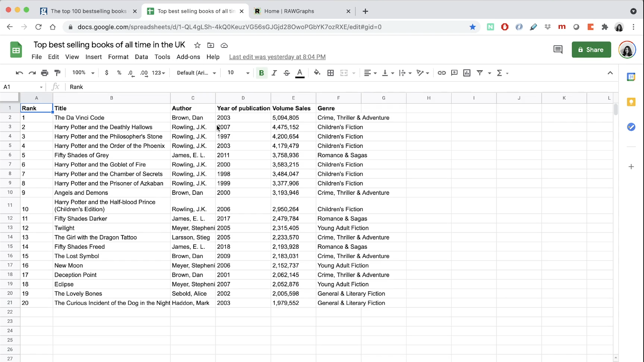644x362 pixels.
Task: Open the Google Keep side panel icon
Action: click(x=631, y=102)
